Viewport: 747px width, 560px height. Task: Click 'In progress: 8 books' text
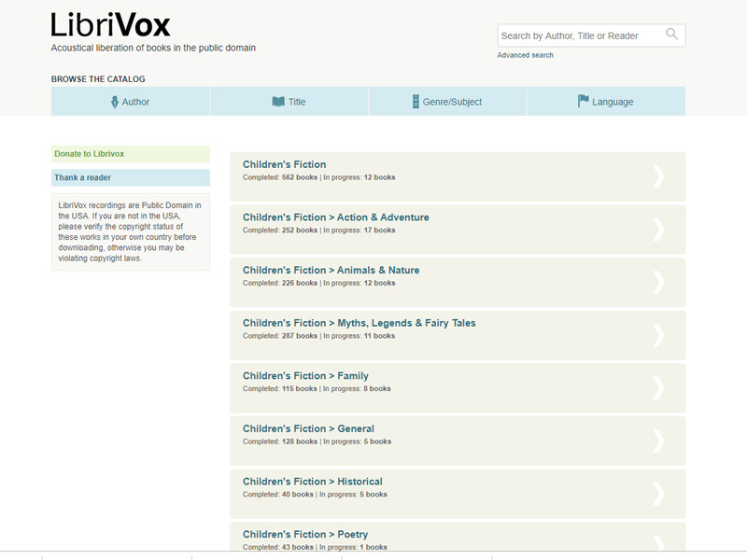(x=357, y=388)
